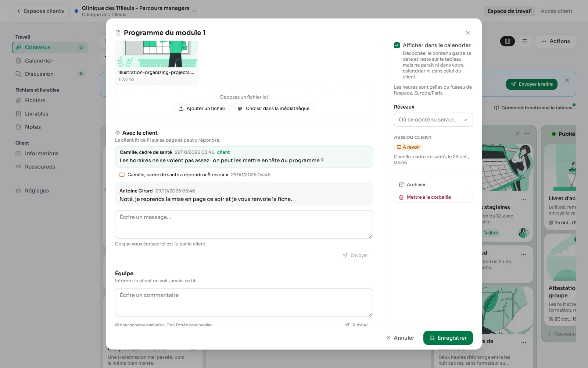Click the Publier send button

[x=356, y=324]
